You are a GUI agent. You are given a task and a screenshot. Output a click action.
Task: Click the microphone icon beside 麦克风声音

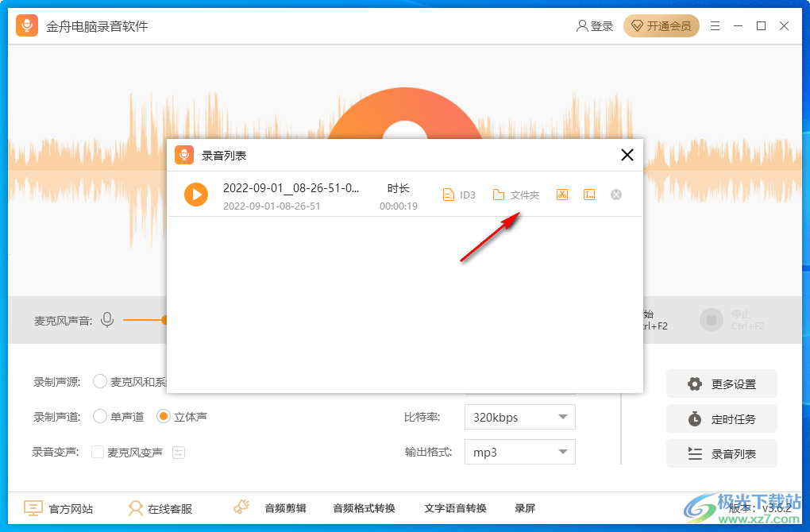[x=107, y=320]
